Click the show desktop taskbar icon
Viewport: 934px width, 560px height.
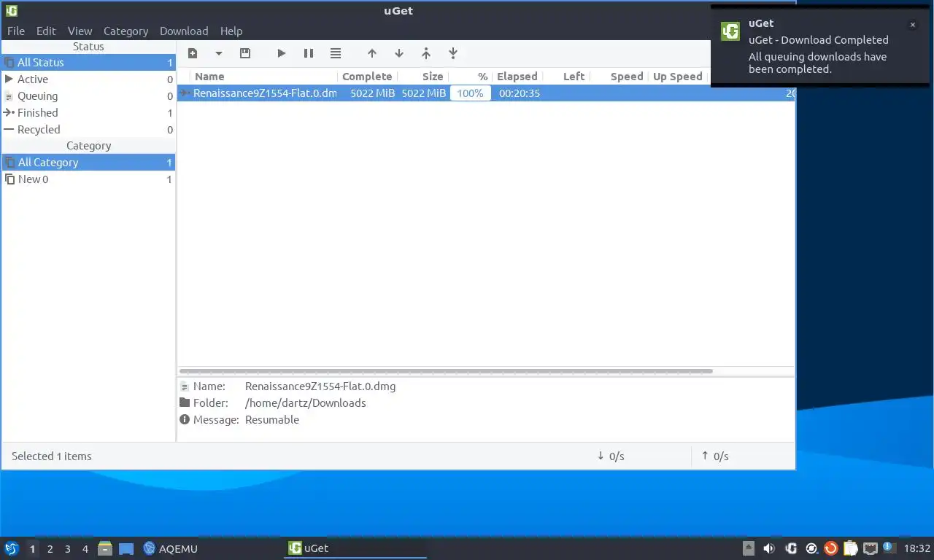126,549
